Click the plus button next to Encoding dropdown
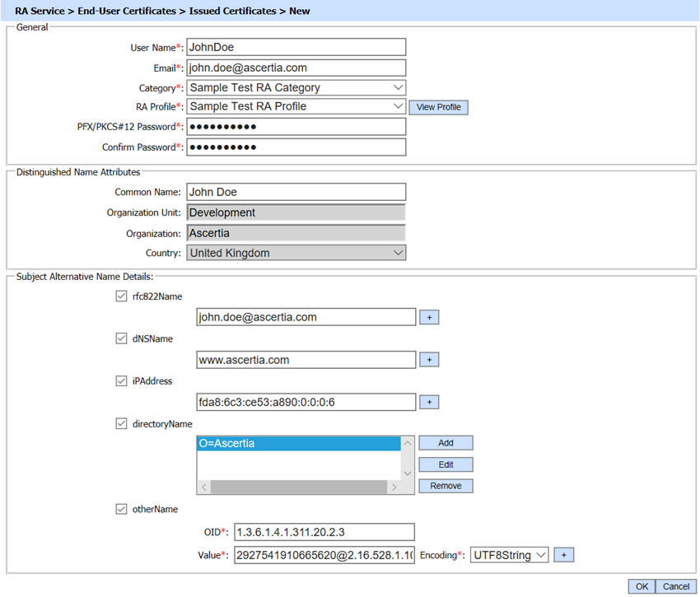Screen dimensions: 700x597 tap(563, 555)
